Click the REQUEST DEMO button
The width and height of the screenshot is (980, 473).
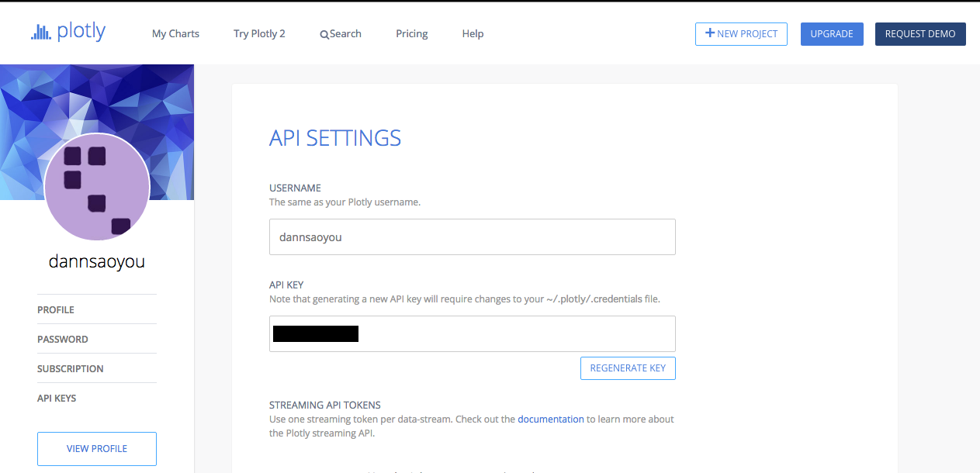click(x=920, y=34)
